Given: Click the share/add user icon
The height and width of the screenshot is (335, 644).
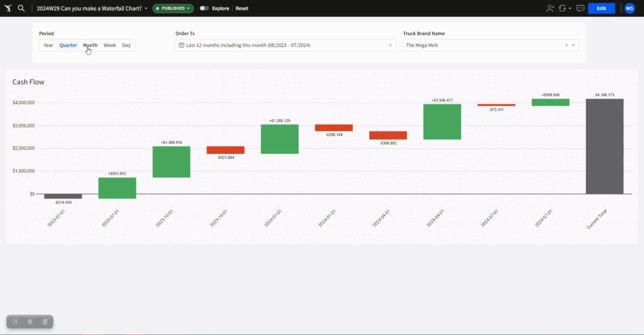Looking at the screenshot, I should click(550, 8).
